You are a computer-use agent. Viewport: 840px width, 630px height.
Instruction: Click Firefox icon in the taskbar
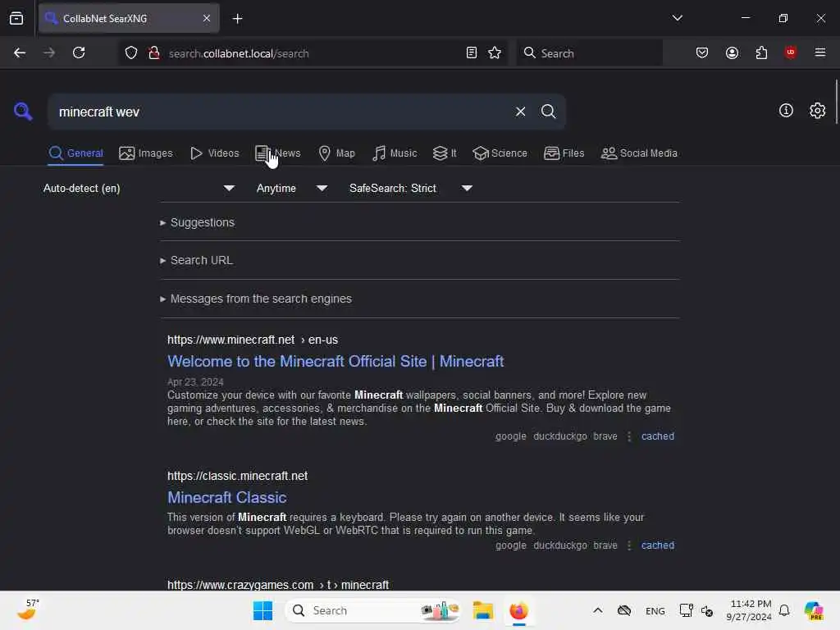click(518, 610)
